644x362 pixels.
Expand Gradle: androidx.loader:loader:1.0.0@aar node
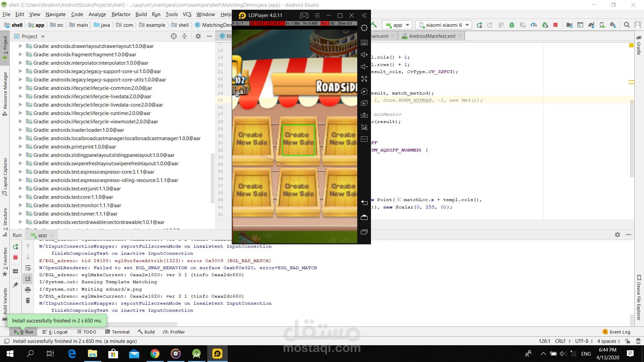tap(20, 130)
